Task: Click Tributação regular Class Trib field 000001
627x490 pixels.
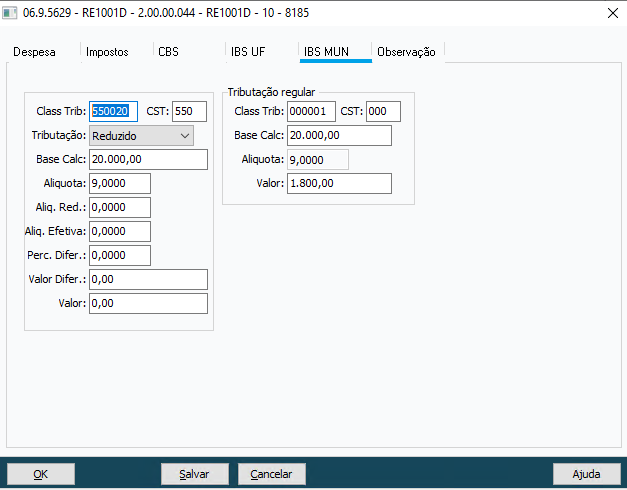Action: point(311,111)
